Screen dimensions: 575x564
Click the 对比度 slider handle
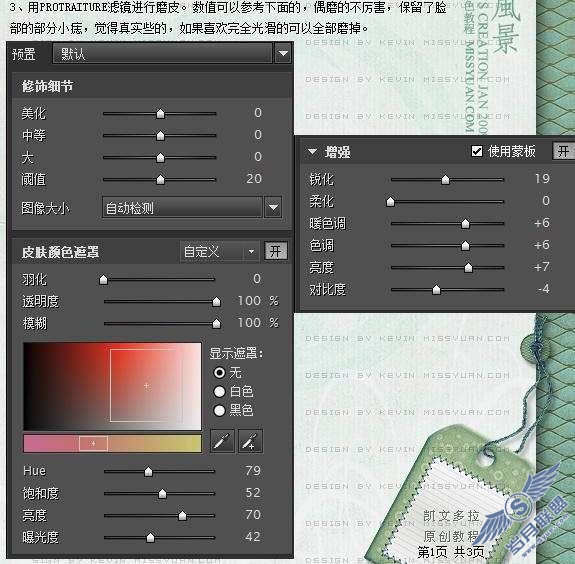pyautogui.click(x=436, y=290)
